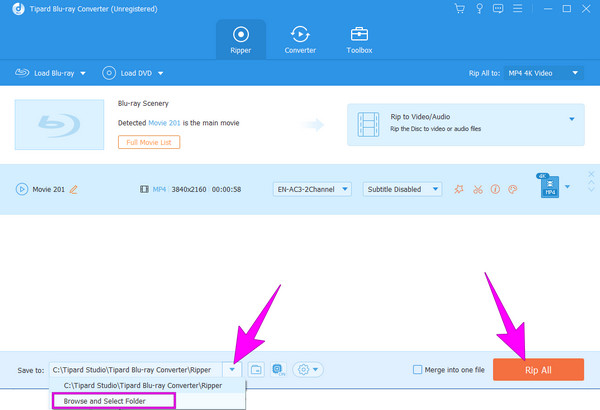The width and height of the screenshot is (600, 410).
Task: Click the Blu-ray disc thumbnail
Action: click(59, 124)
